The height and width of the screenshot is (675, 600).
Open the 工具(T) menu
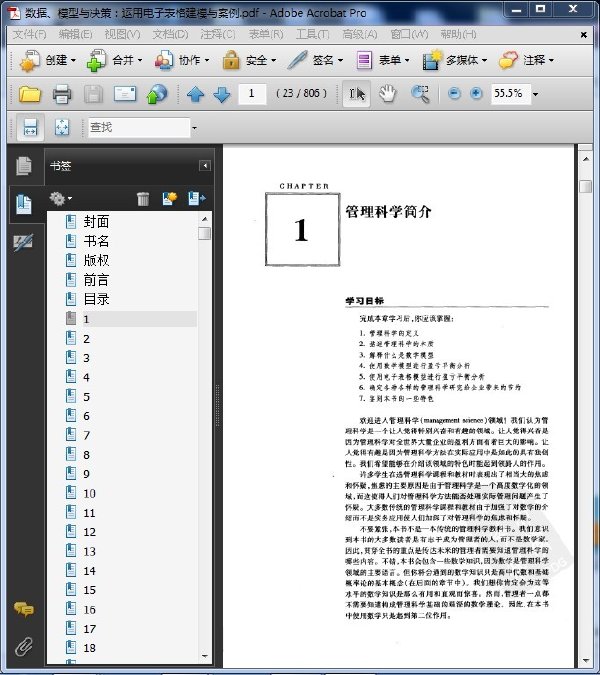point(312,34)
